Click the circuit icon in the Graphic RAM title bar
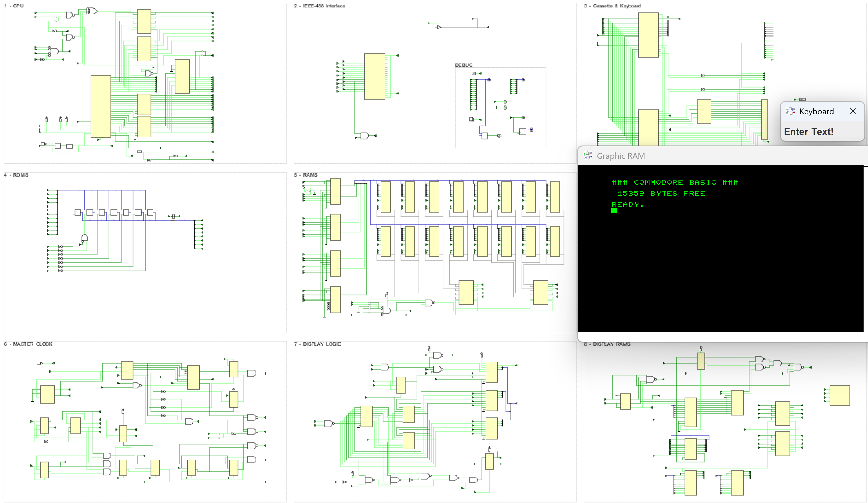 pos(588,156)
